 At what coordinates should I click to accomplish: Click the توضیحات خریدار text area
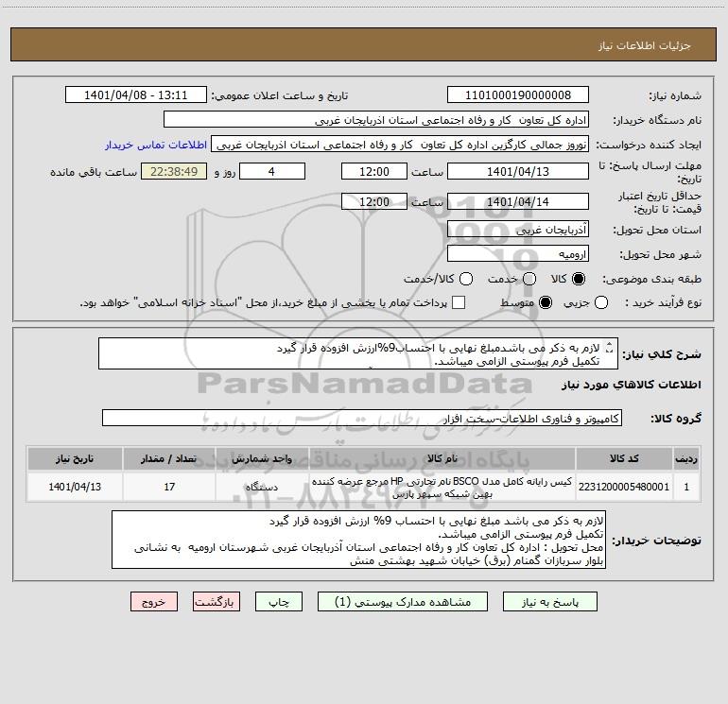[358, 541]
